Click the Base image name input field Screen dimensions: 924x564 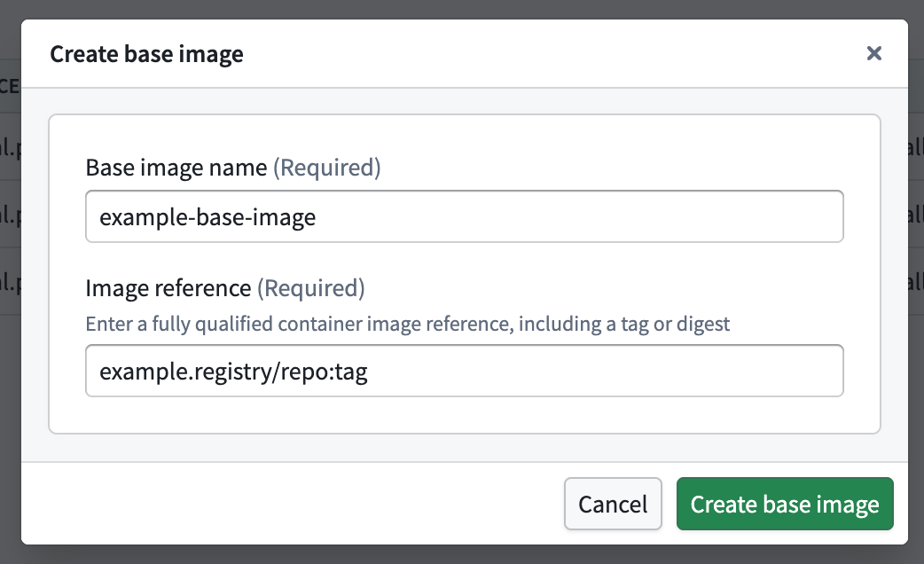click(x=465, y=216)
